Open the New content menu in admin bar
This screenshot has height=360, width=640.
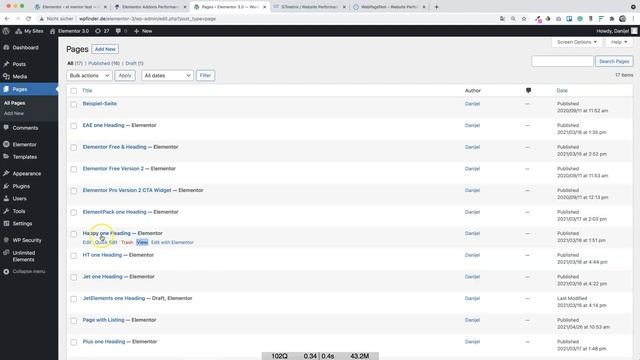(x=143, y=31)
